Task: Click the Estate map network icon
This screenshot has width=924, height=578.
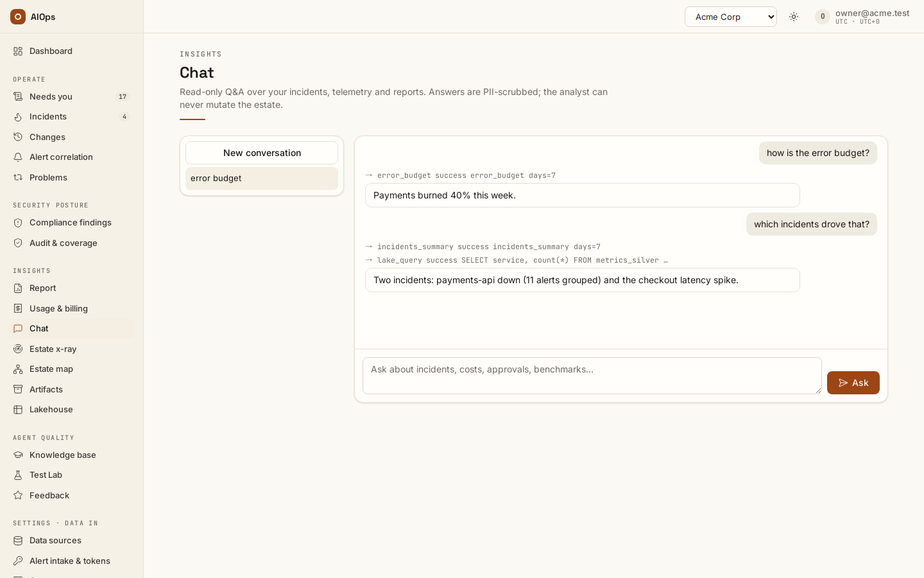Action: point(18,369)
